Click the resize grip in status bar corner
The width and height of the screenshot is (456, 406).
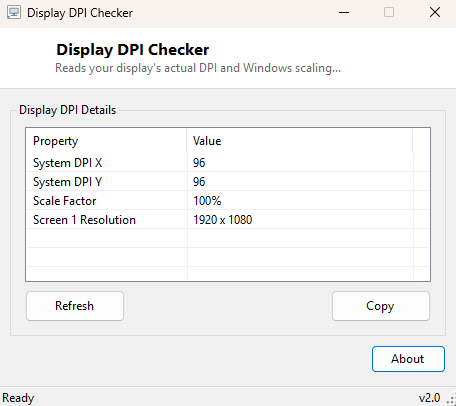pos(450,400)
